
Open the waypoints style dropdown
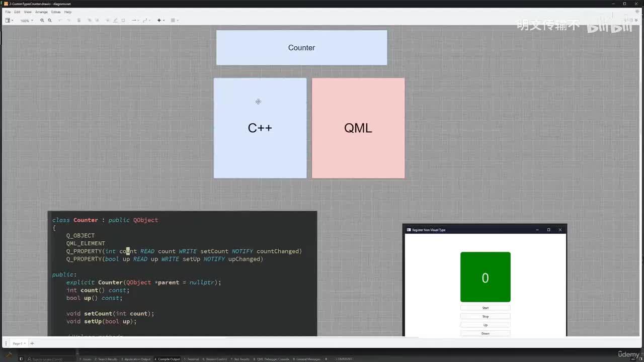(x=146, y=21)
